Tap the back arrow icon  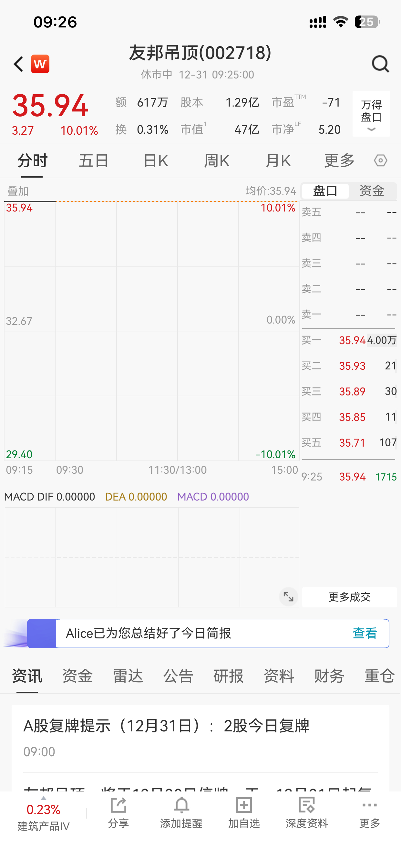point(18,64)
